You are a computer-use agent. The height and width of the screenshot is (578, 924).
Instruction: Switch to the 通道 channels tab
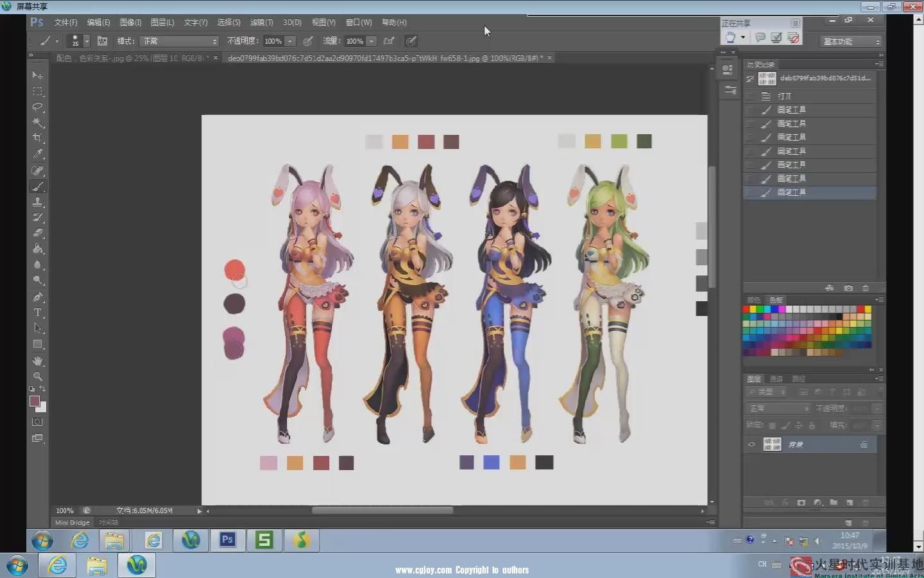776,379
